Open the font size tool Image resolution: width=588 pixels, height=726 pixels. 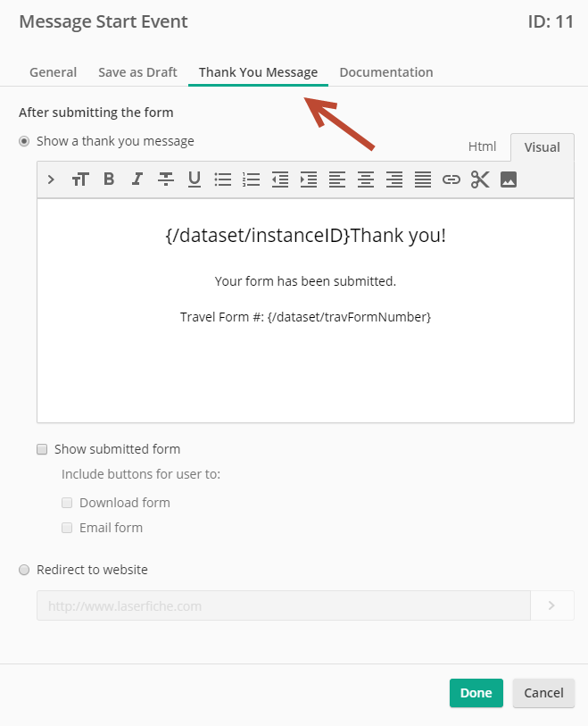click(80, 179)
